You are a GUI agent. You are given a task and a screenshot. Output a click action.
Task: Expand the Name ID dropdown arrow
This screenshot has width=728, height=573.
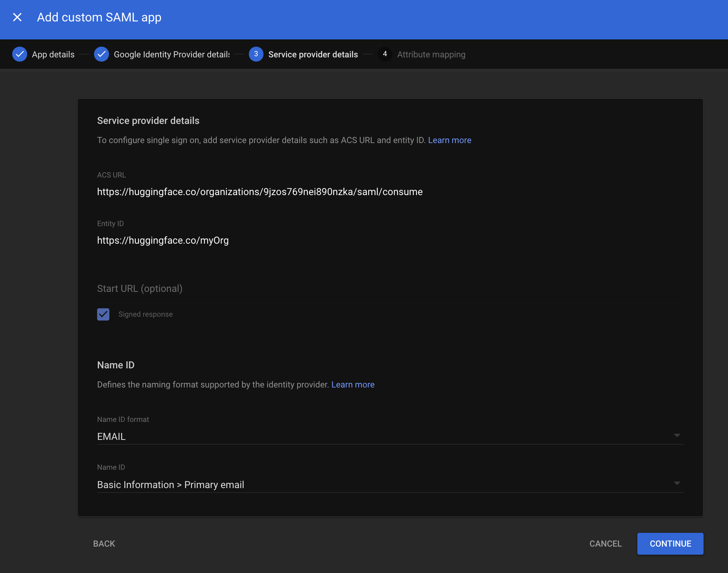677,483
